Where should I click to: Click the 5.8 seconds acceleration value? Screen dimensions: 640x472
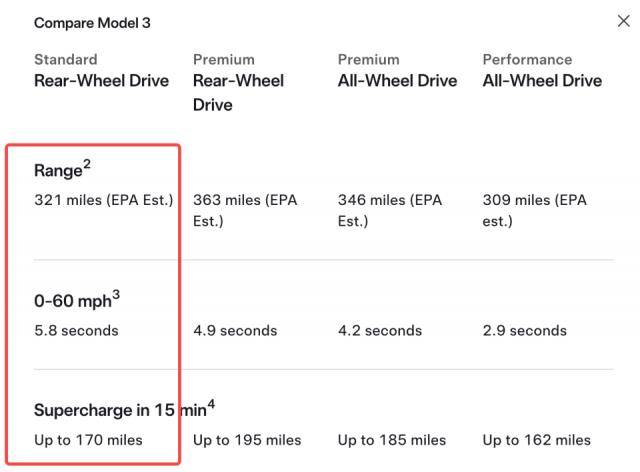tap(76, 330)
